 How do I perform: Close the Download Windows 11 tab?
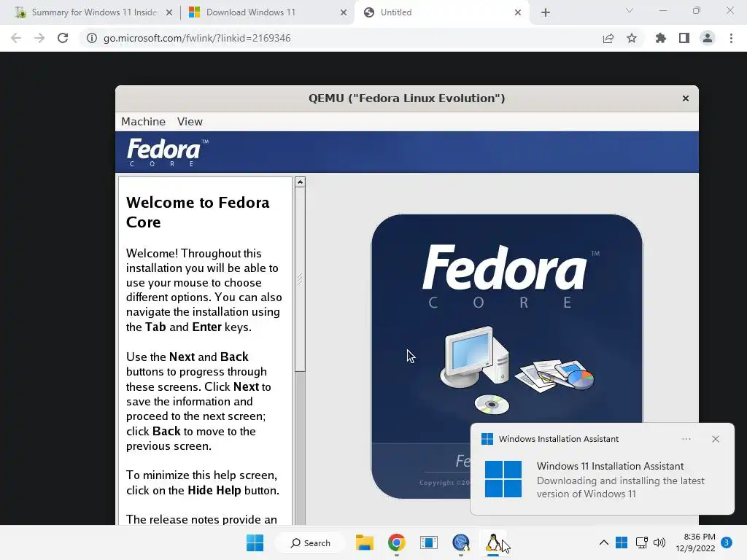[344, 12]
